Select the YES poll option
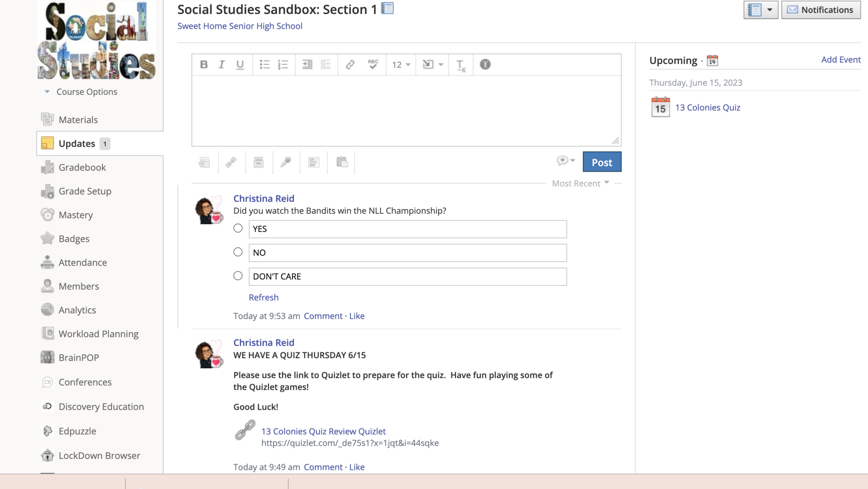The width and height of the screenshot is (868, 489). [x=238, y=228]
